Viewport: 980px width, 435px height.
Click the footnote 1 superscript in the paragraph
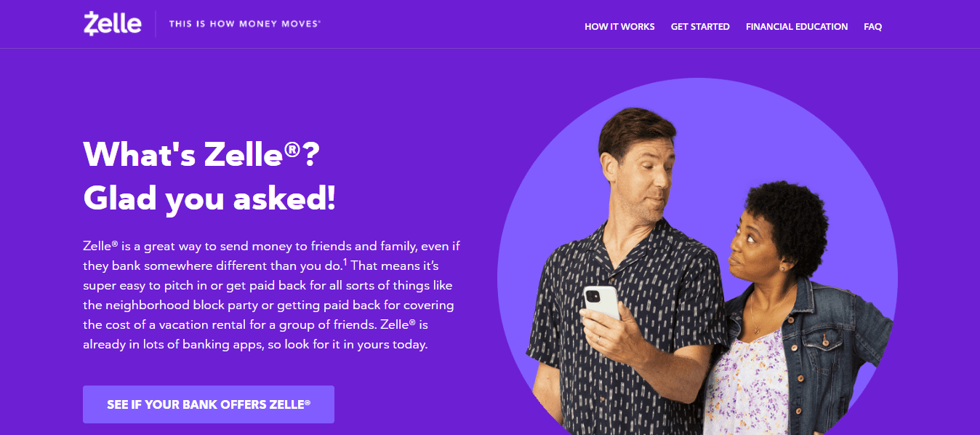coord(345,261)
